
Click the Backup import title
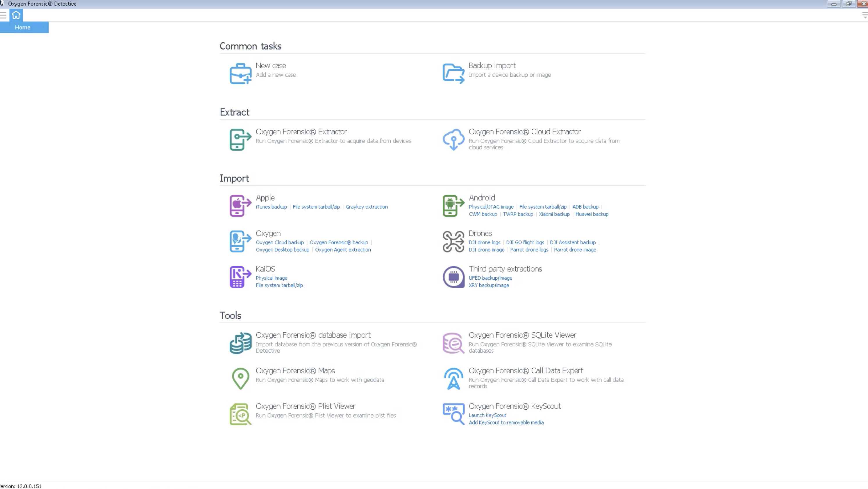pos(492,65)
